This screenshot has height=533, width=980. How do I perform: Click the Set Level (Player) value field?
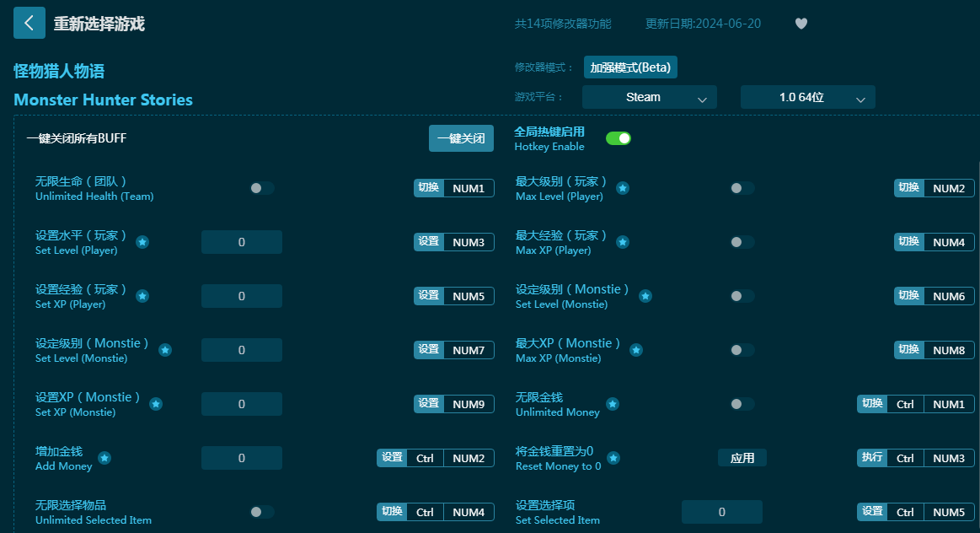241,242
